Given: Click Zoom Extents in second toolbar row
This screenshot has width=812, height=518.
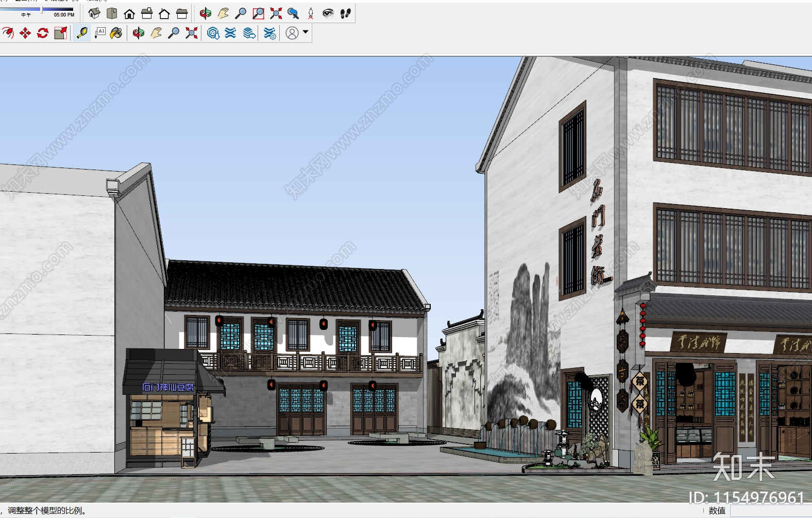Looking at the screenshot, I should 191,33.
